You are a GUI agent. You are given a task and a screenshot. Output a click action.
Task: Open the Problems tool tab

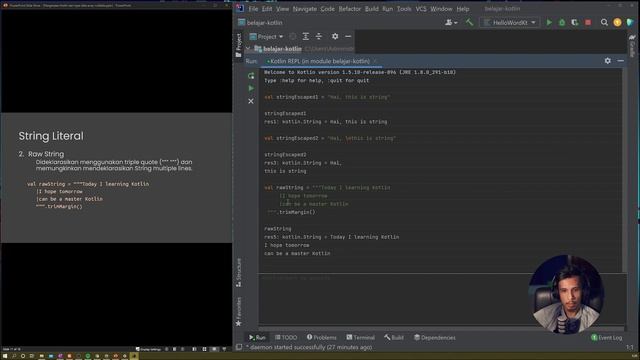coord(322,338)
